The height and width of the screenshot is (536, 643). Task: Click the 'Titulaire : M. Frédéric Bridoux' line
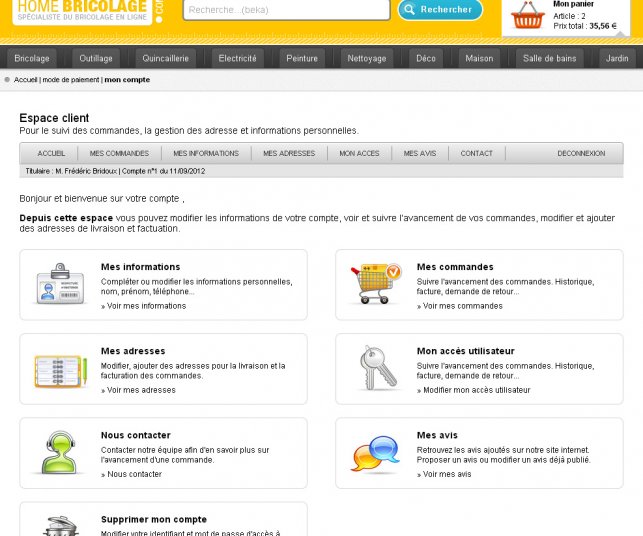coord(71,171)
